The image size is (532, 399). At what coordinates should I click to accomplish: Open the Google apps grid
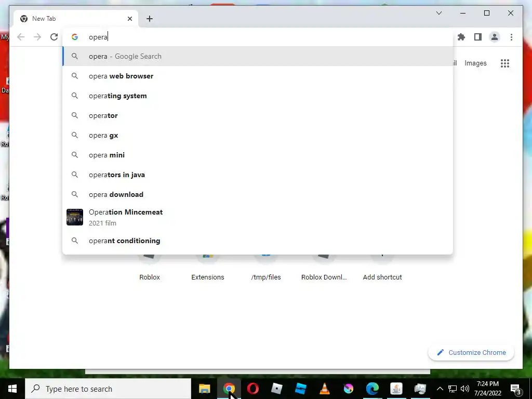coord(505,63)
